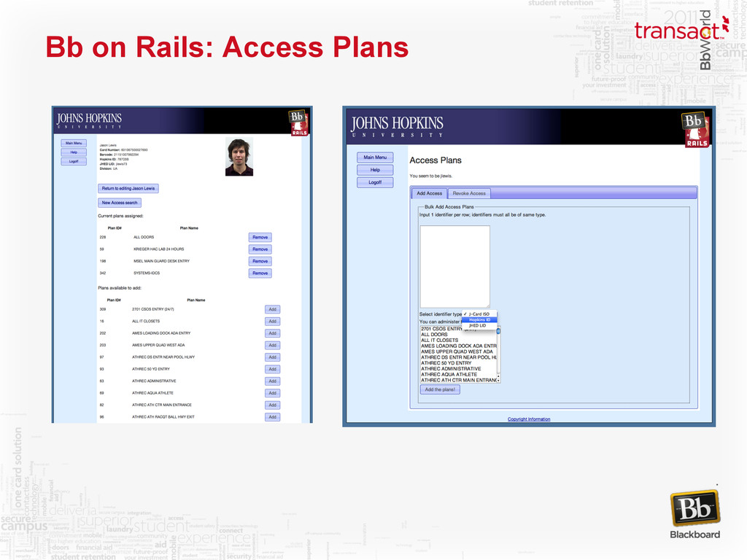Add ATHREC ADMINISTRATIVE plan in left window

tap(273, 381)
